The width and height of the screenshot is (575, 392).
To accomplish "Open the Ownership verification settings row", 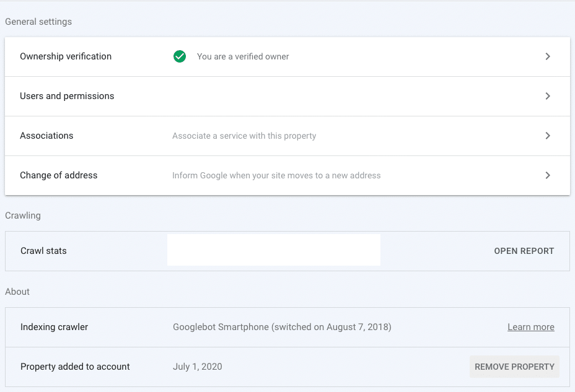I will point(66,56).
